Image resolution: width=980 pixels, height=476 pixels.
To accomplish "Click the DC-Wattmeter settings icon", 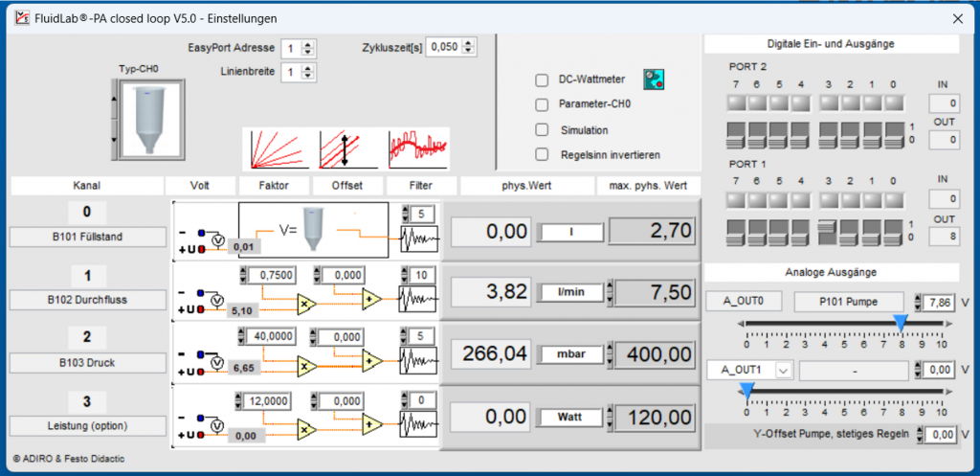I will [654, 80].
